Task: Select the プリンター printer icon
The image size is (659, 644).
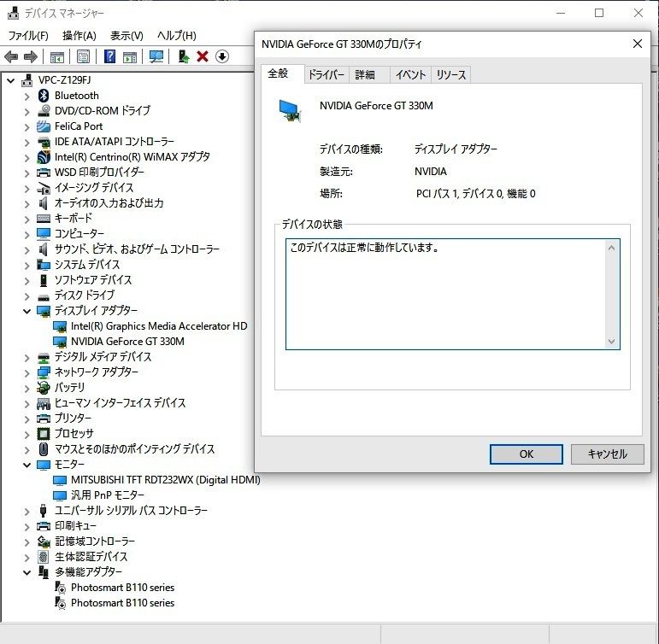Action: tap(44, 419)
